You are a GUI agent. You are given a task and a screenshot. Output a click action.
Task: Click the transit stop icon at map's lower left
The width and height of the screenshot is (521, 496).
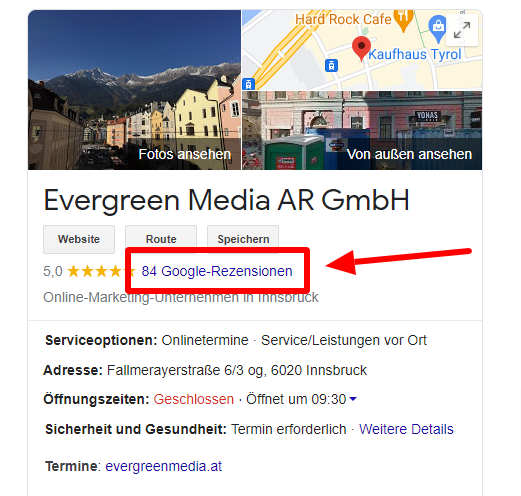pyautogui.click(x=249, y=84)
